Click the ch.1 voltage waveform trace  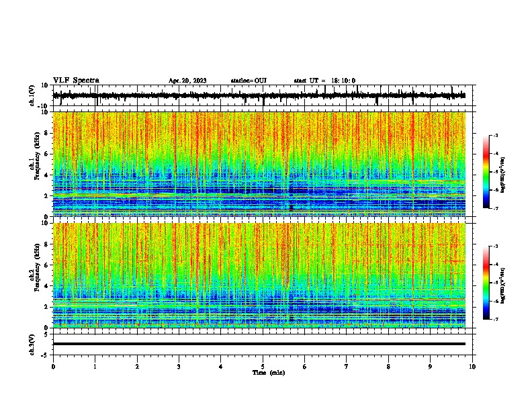[259, 95]
